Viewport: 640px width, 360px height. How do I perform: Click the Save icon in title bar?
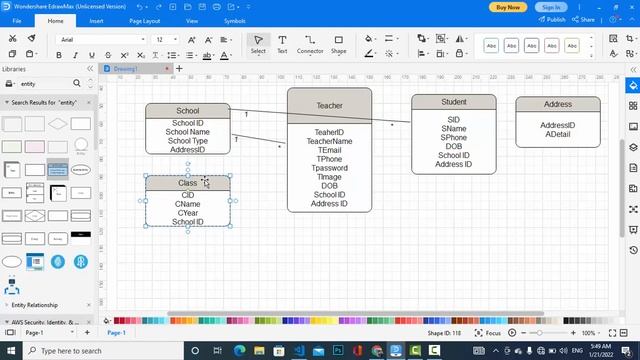tap(202, 7)
